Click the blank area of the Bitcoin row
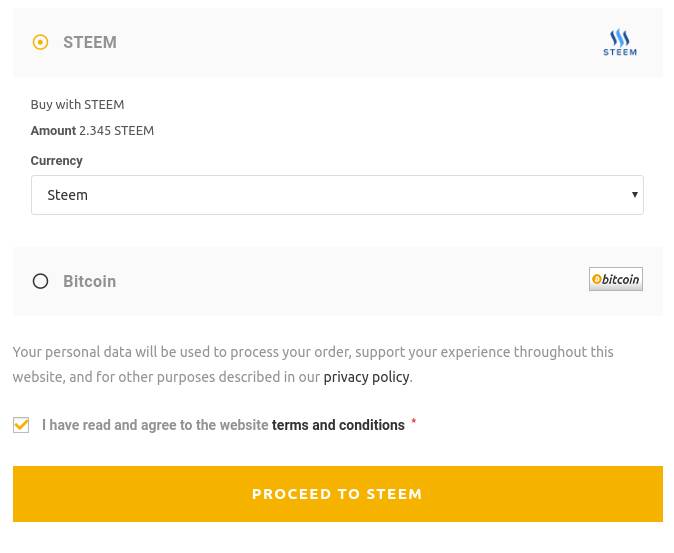 point(350,281)
